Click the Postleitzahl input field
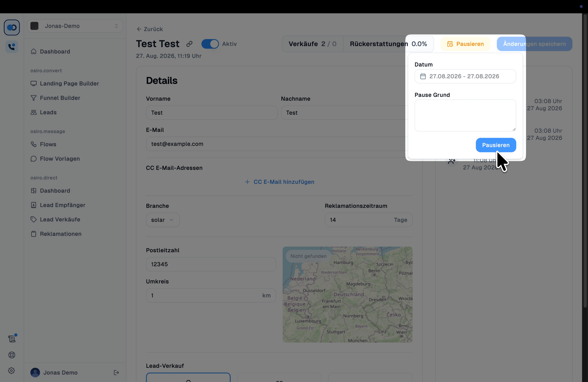 [x=211, y=264]
